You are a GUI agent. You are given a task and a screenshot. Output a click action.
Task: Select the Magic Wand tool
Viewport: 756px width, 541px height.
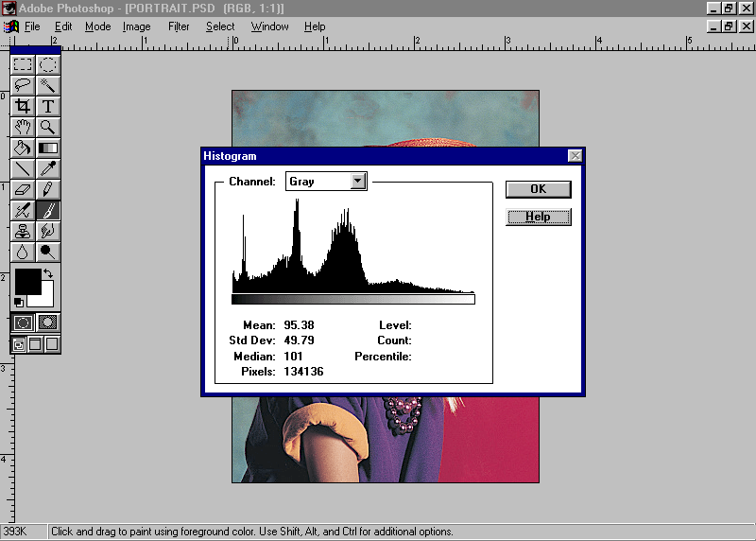tap(48, 85)
